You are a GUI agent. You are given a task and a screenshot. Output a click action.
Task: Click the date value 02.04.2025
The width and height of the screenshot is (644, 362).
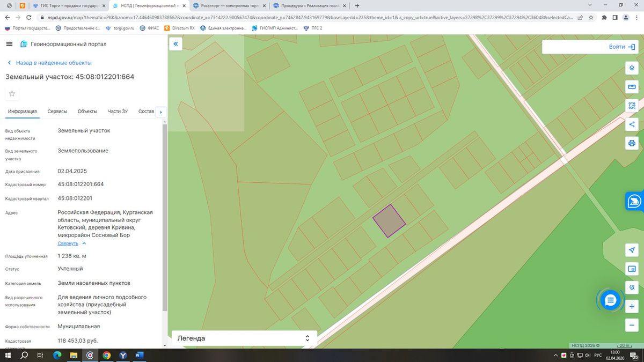[x=72, y=171]
